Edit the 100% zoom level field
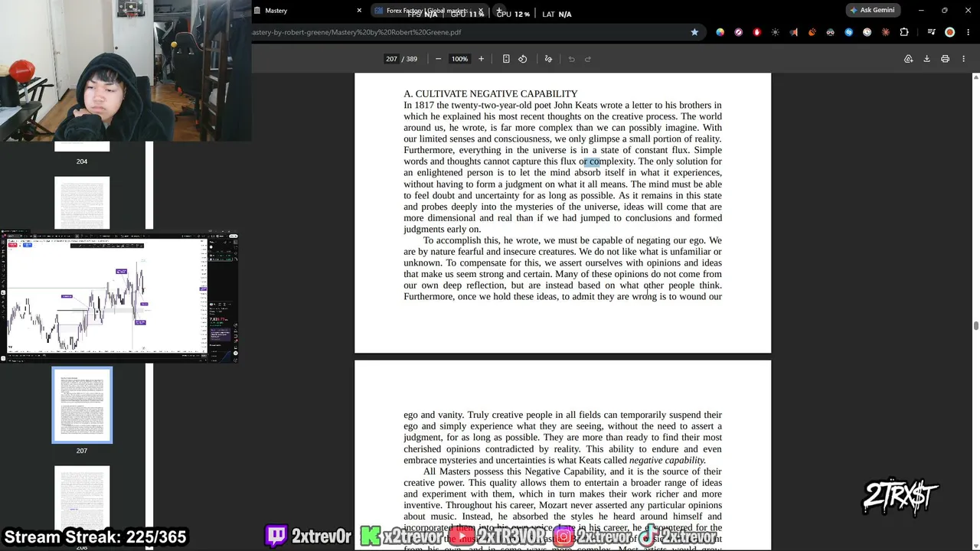Image resolution: width=980 pixels, height=551 pixels. 459,59
